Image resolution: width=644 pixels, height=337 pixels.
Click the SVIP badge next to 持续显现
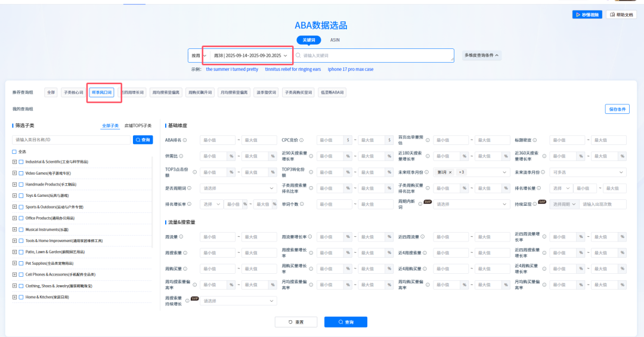tap(542, 202)
